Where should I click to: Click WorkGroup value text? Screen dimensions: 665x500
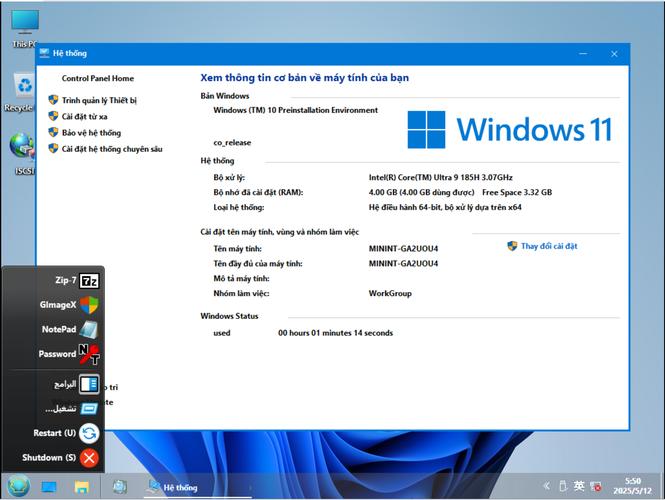click(x=390, y=293)
